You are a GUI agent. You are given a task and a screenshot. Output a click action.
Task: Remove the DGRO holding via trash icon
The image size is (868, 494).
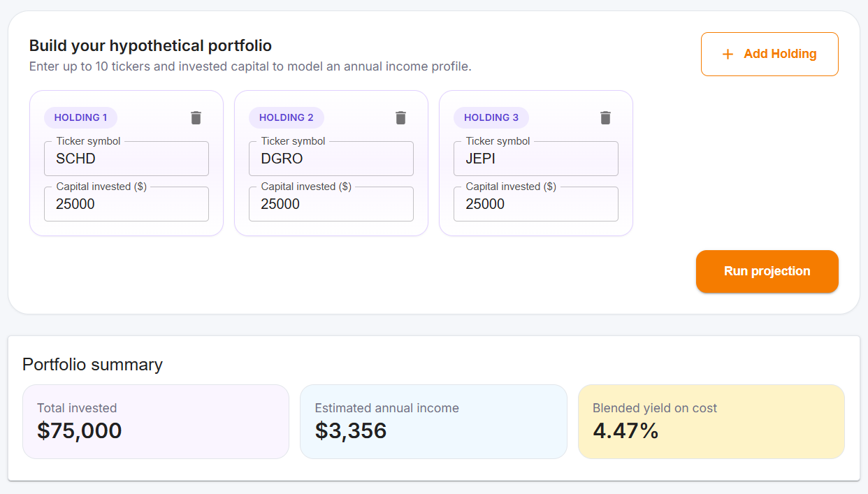(x=400, y=118)
